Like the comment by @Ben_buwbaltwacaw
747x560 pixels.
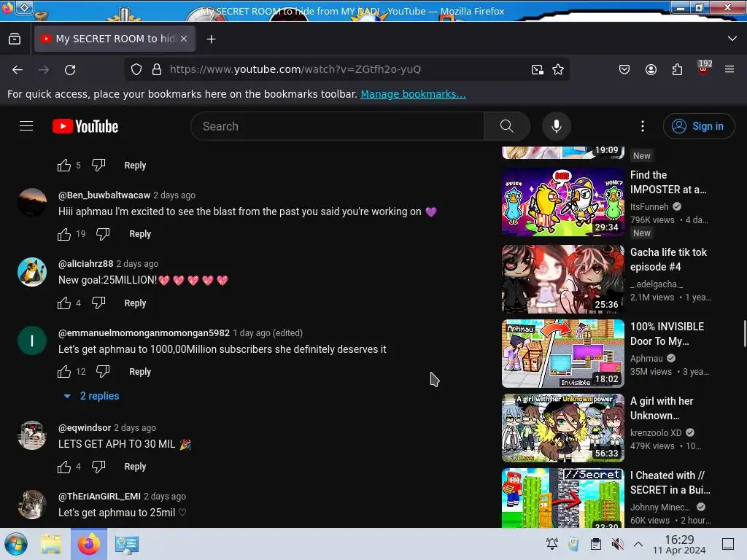pyautogui.click(x=64, y=234)
